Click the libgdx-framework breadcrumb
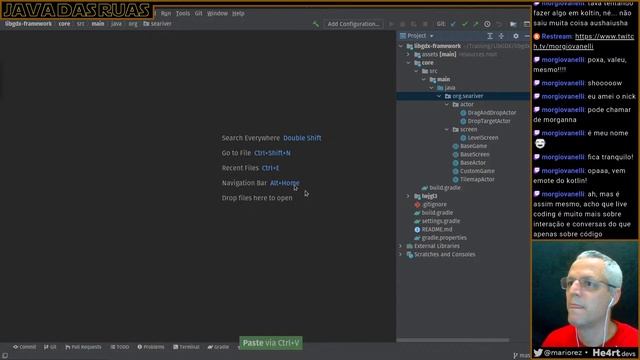The image size is (640, 360). coord(28,24)
